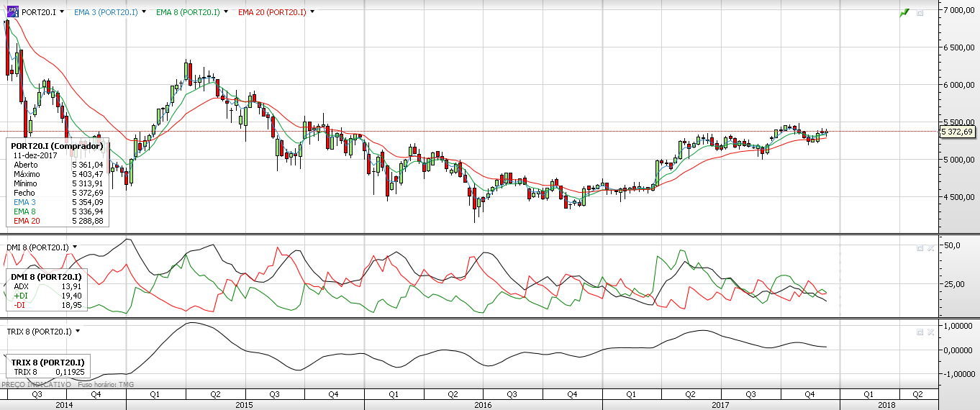This screenshot has width=980, height=410.
Task: Open the EMA 3 (PORT20.I) dropdown arrow
Action: point(145,12)
